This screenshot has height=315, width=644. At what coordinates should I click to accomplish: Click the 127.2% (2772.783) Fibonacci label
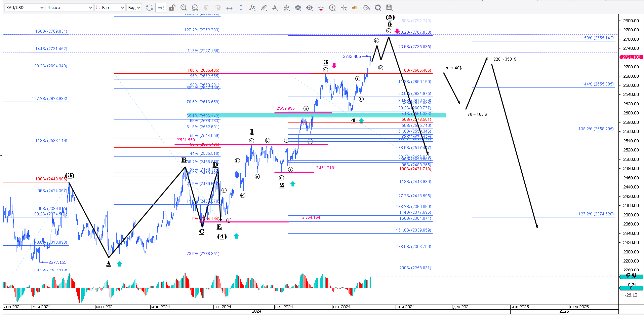click(202, 30)
